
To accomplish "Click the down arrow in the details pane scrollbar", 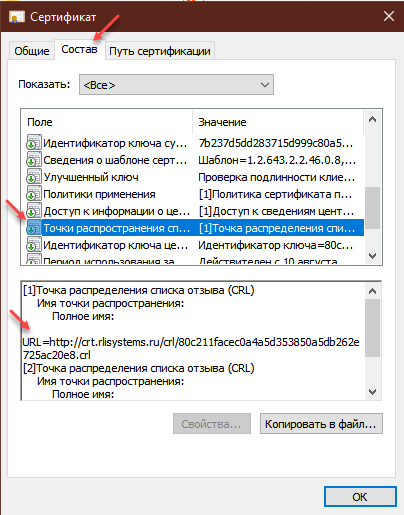I will (x=372, y=392).
